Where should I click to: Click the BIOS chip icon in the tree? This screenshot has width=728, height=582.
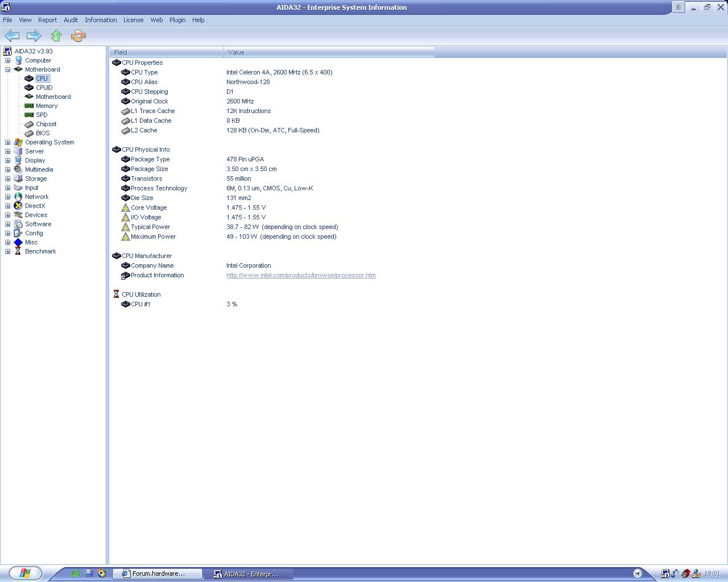[x=29, y=133]
